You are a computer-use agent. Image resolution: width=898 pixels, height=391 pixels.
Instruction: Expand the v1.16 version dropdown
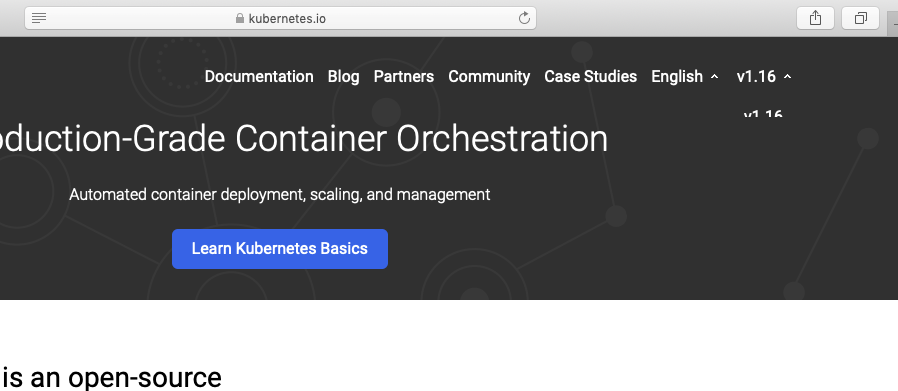pos(763,76)
